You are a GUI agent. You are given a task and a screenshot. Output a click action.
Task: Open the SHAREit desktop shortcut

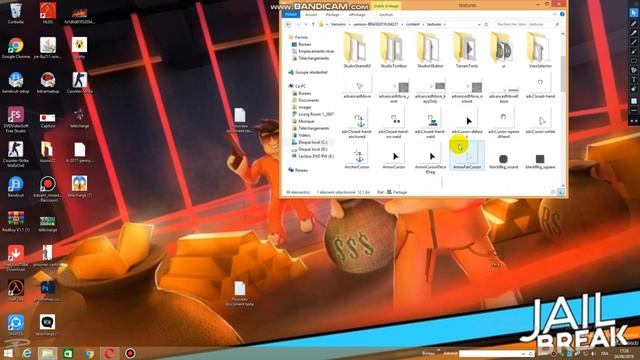pyautogui.click(x=16, y=326)
